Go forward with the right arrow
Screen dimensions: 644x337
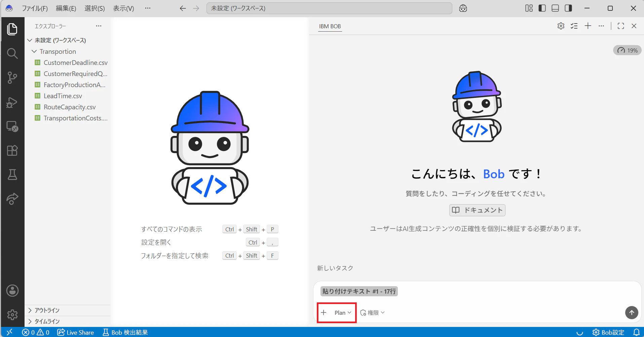[x=196, y=8]
